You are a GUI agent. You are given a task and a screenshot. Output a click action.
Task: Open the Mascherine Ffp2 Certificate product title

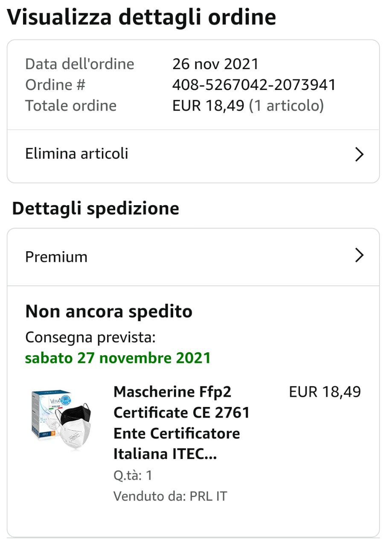pyautogui.click(x=182, y=423)
